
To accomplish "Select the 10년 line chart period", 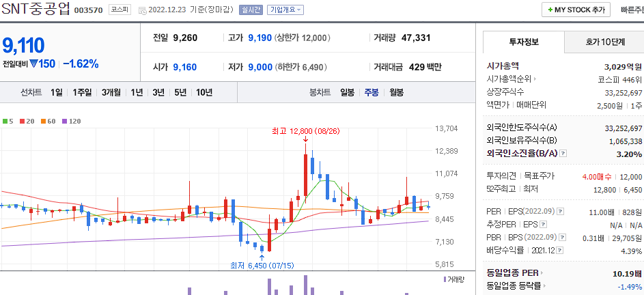I will coord(204,92).
